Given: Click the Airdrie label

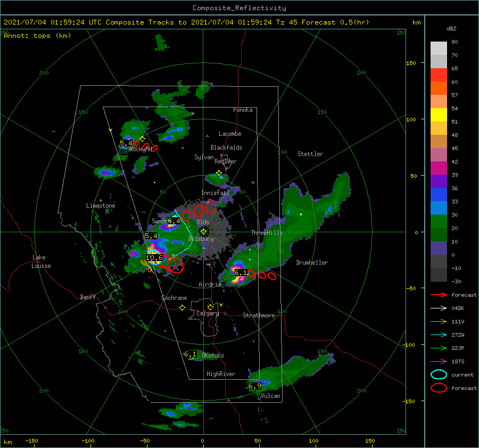Looking at the screenshot, I should tap(210, 284).
